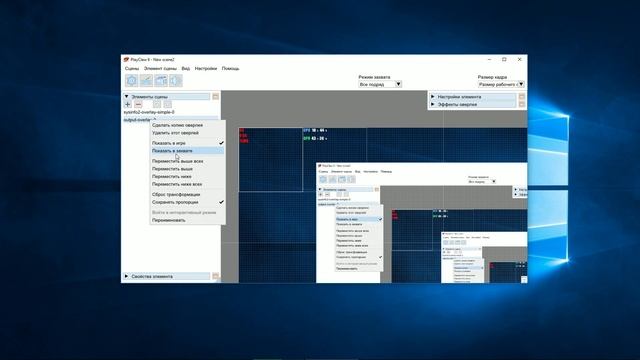Expand the Свойства элемента panel
Image resolution: width=640 pixels, height=360 pixels.
127,276
